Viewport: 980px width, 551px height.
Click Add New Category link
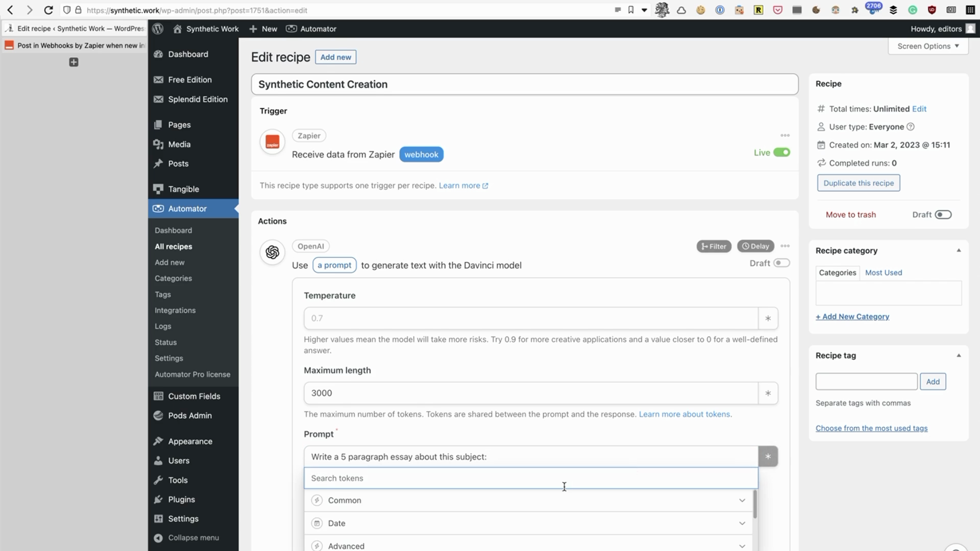[x=852, y=317]
